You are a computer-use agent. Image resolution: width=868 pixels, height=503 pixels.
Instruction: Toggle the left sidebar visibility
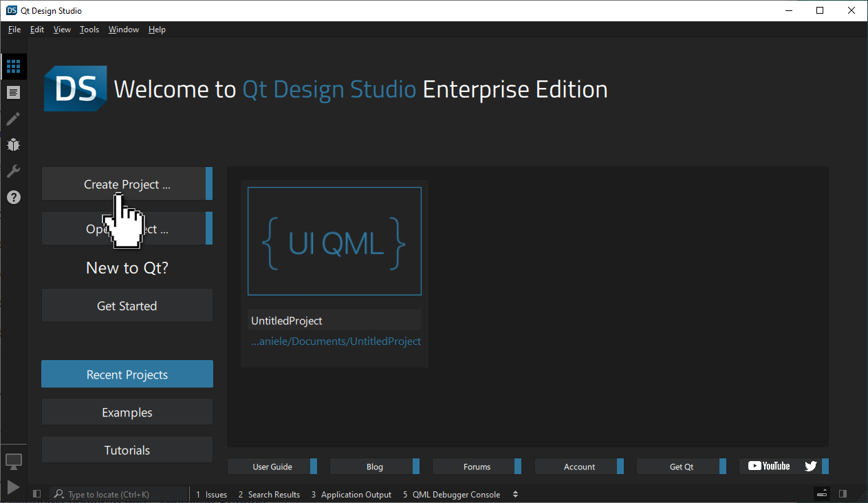pyautogui.click(x=36, y=494)
